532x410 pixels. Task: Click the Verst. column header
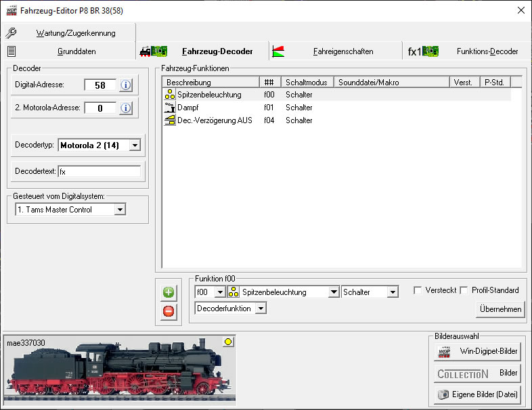[x=465, y=83]
